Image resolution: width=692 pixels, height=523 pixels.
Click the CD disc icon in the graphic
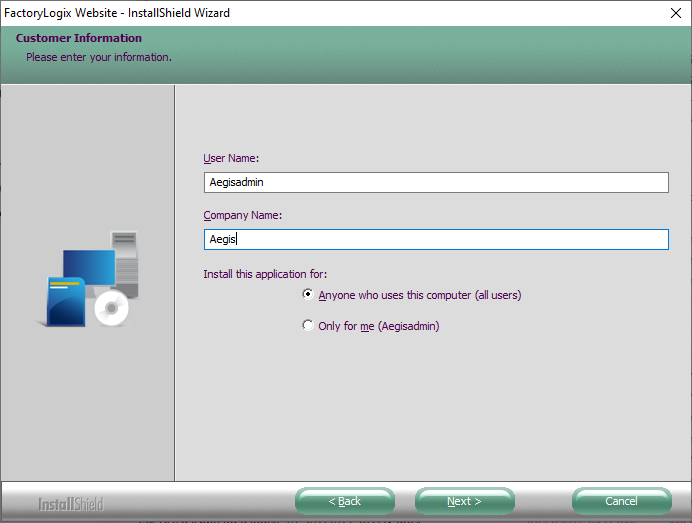click(x=111, y=310)
